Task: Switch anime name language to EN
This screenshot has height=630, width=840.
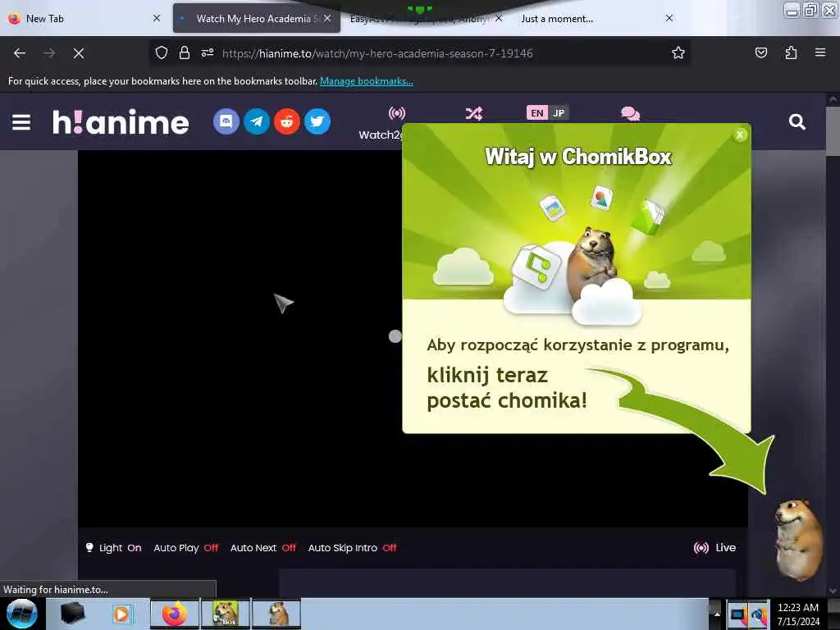Action: pos(537,112)
